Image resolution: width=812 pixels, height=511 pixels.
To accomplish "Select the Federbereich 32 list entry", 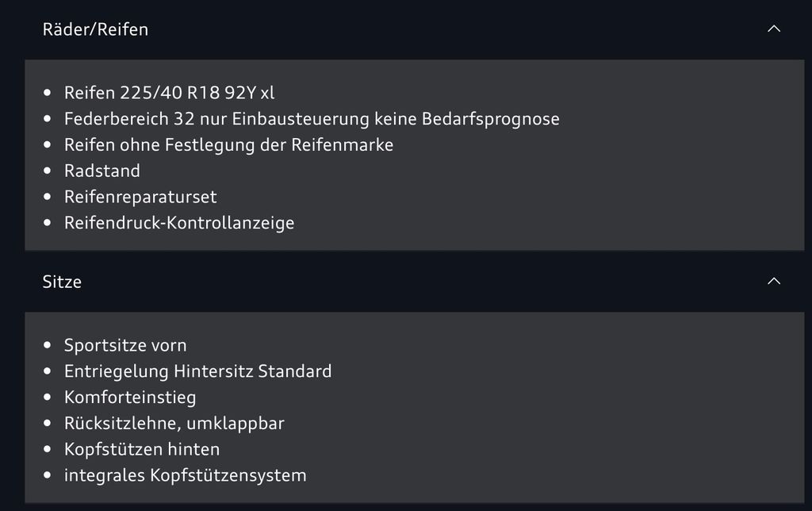I will [x=312, y=119].
